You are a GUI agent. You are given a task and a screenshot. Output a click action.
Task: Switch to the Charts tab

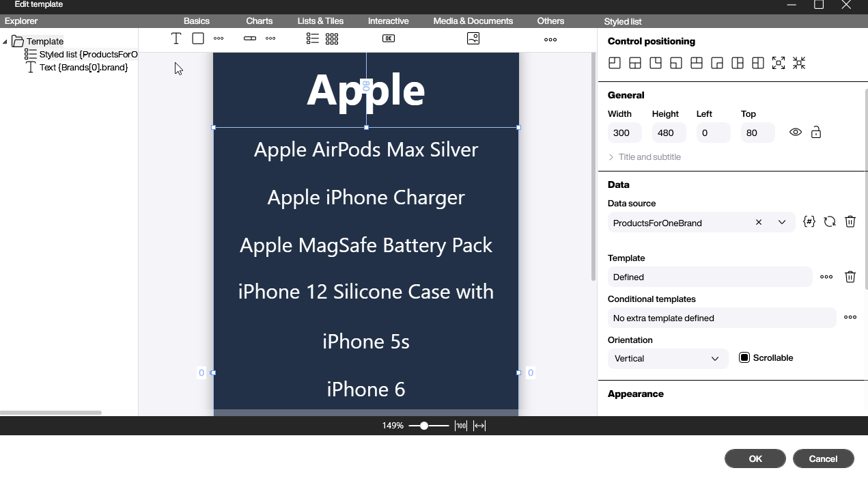[259, 20]
